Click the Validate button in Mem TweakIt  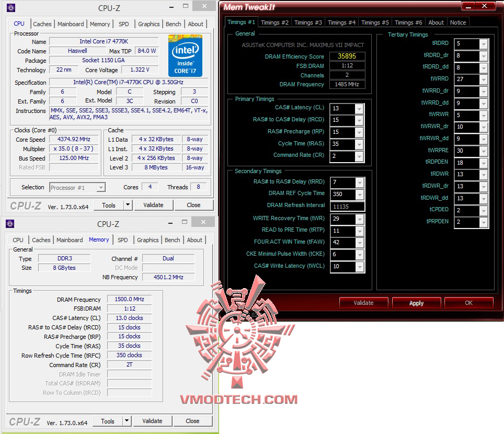point(363,303)
